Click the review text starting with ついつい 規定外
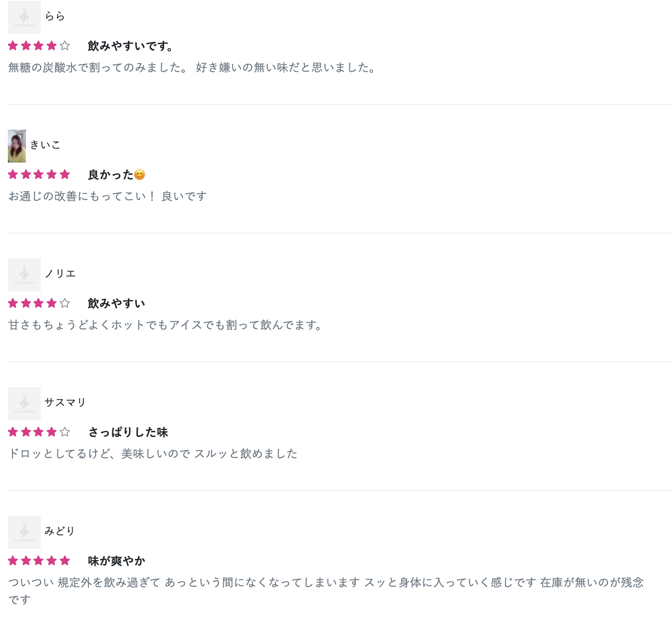 click(326, 591)
